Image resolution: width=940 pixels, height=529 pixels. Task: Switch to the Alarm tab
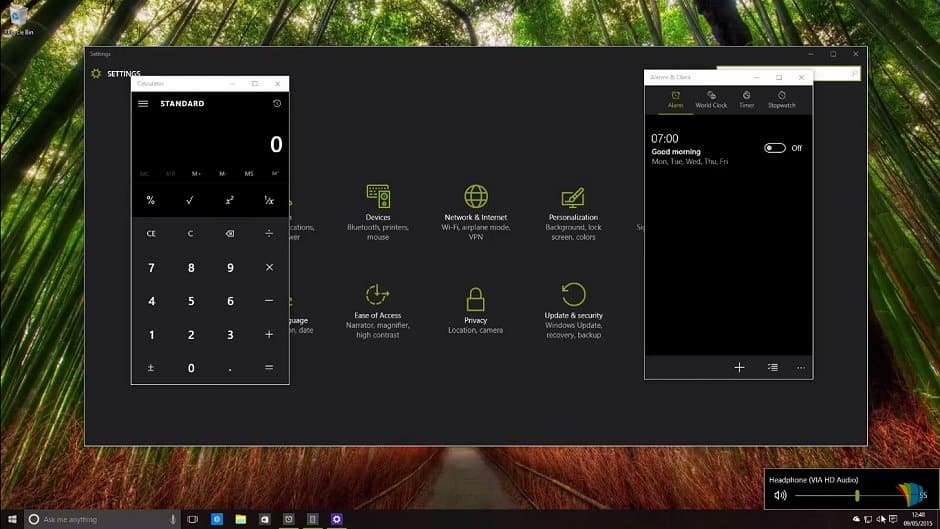click(676, 100)
